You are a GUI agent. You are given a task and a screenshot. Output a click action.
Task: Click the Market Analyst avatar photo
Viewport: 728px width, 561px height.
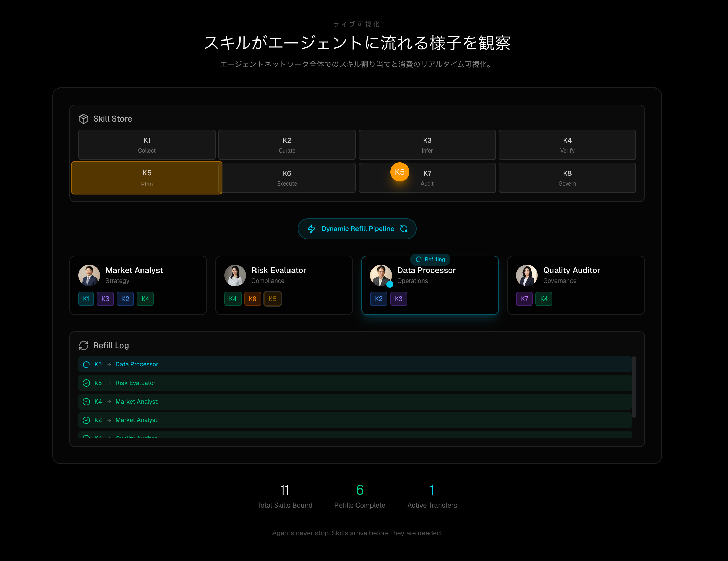pyautogui.click(x=89, y=275)
